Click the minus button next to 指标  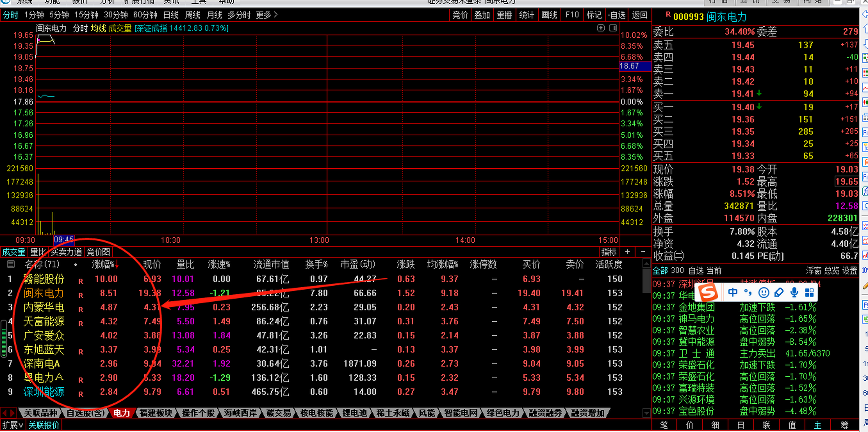[x=643, y=252]
